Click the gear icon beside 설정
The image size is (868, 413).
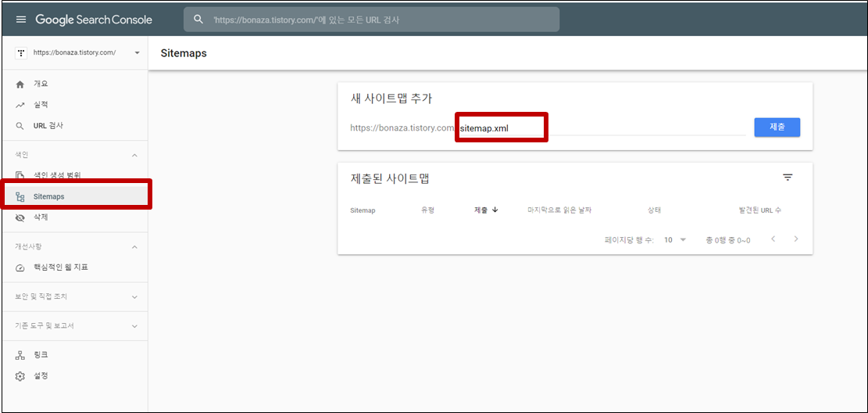coord(20,376)
